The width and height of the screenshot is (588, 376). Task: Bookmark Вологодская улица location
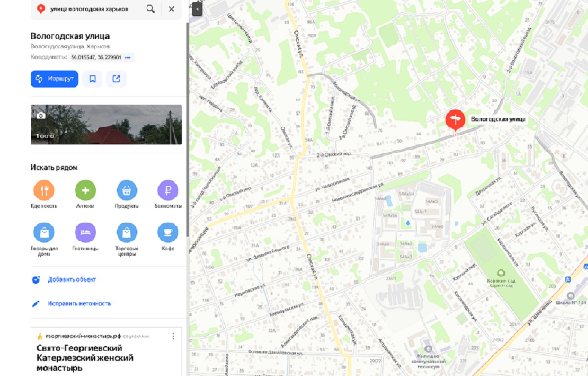[x=93, y=79]
